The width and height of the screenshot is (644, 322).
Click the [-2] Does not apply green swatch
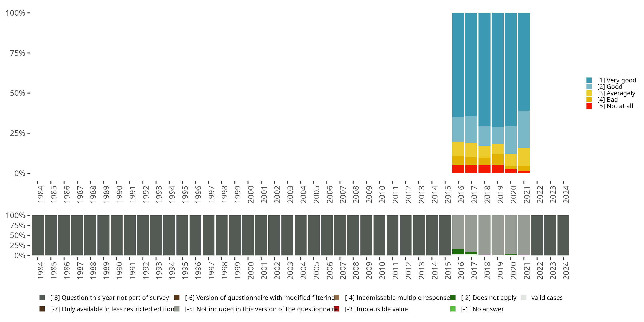(x=453, y=298)
